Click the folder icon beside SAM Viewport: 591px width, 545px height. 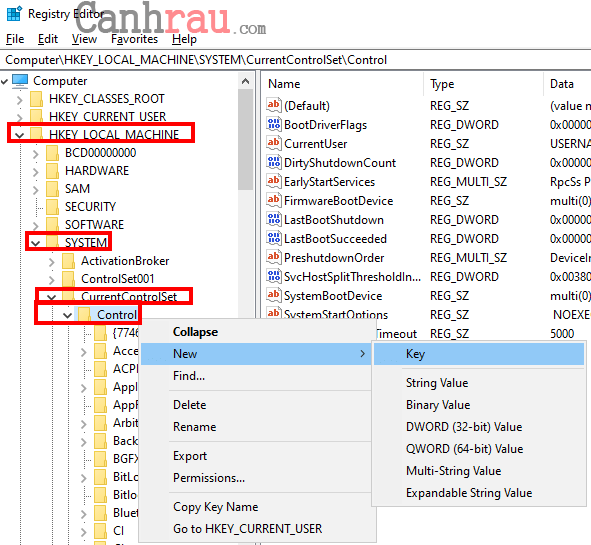click(52, 188)
